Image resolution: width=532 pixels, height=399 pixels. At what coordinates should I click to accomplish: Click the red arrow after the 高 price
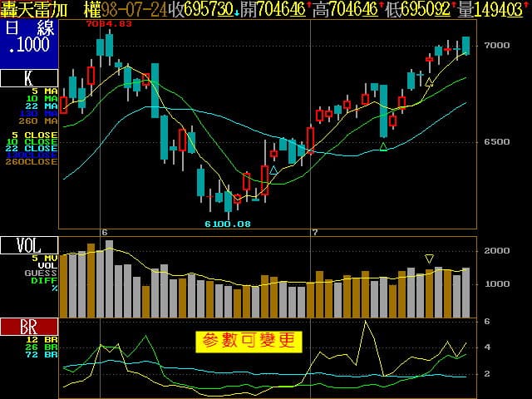380,7
